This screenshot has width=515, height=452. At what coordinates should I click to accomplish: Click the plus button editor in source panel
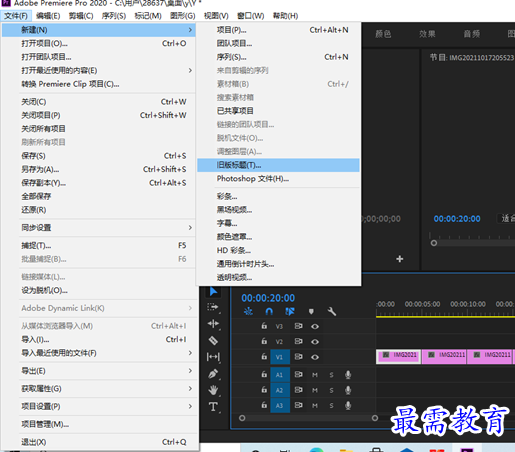click(x=400, y=259)
